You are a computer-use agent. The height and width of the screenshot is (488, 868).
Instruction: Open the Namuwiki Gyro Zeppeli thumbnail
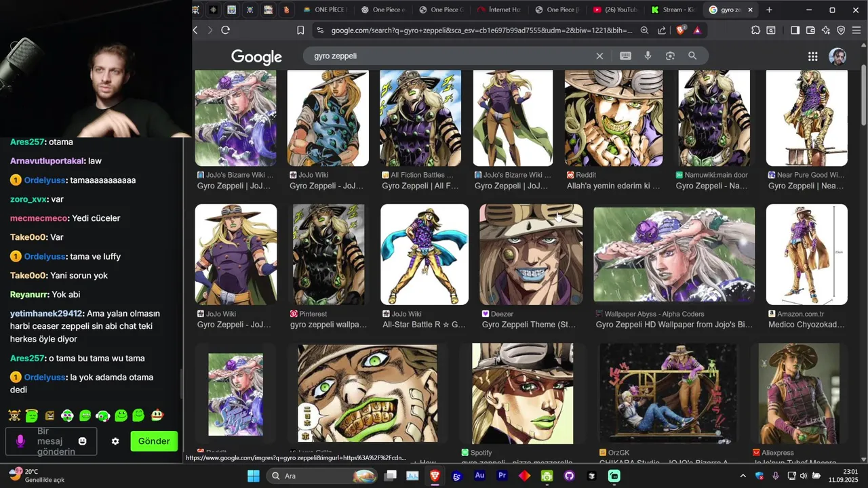714,118
